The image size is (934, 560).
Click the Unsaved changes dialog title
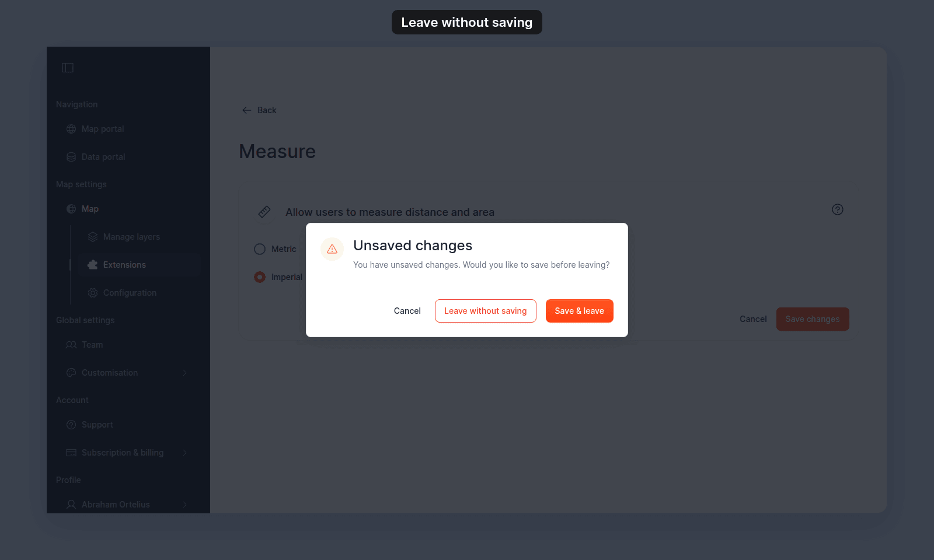413,246
